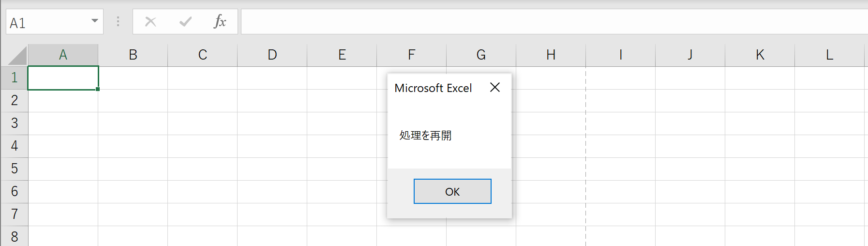This screenshot has height=246, width=868.
Task: Select column J header
Action: point(690,55)
